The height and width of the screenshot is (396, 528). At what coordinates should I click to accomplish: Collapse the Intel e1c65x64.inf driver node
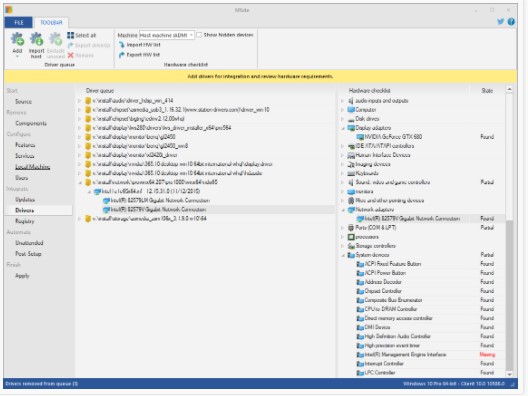pyautogui.click(x=90, y=192)
